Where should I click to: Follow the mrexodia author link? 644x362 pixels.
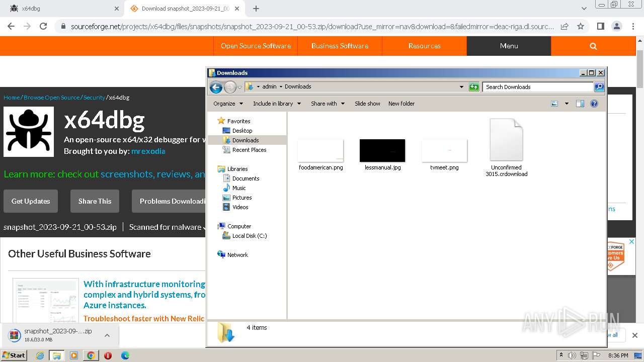click(x=148, y=151)
